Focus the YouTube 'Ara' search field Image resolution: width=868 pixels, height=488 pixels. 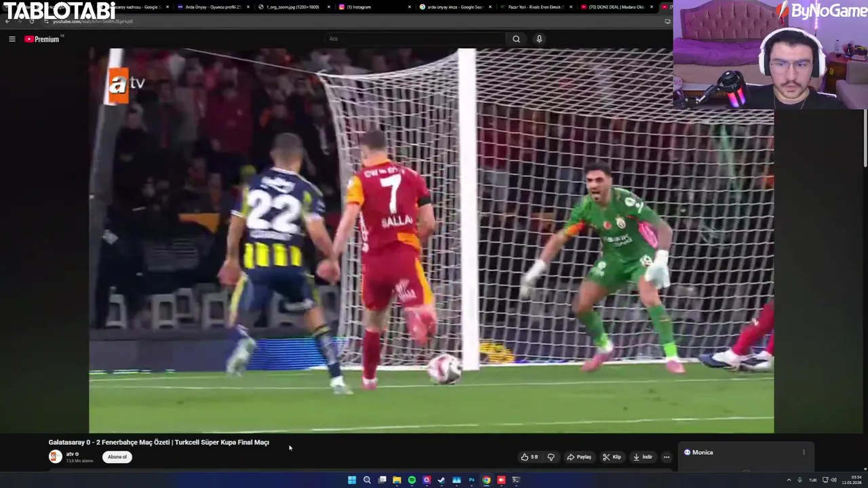point(415,39)
